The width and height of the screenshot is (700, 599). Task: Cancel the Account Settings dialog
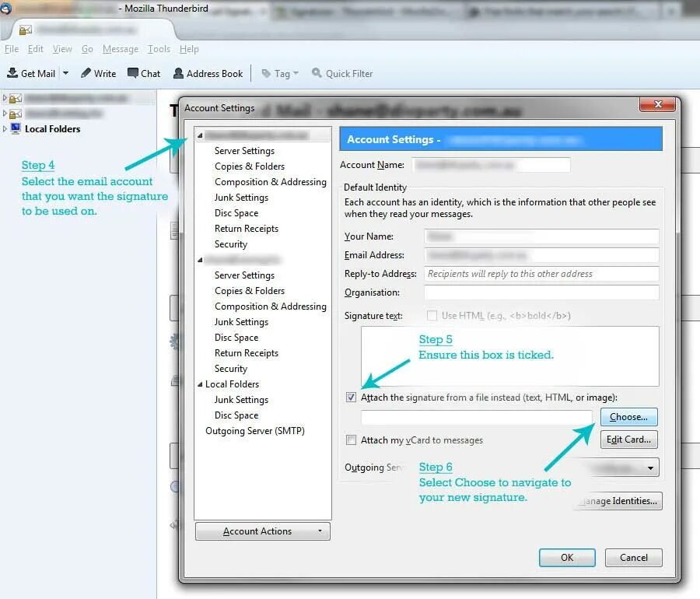point(633,558)
